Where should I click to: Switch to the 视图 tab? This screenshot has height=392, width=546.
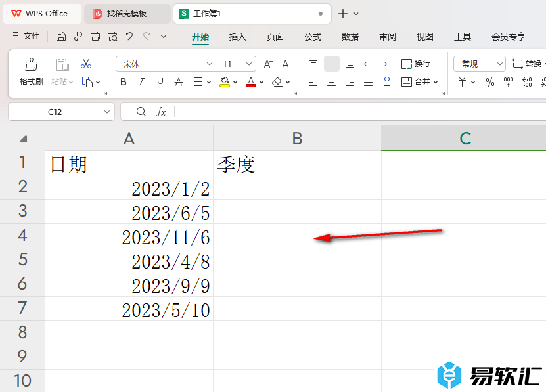(x=425, y=37)
